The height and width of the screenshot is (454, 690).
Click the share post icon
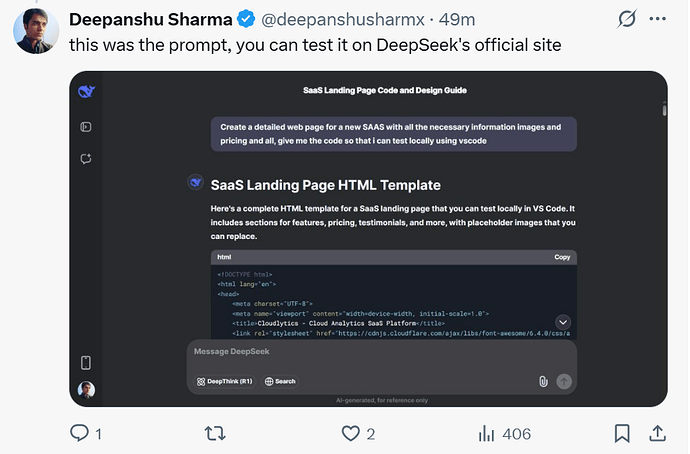click(x=658, y=433)
